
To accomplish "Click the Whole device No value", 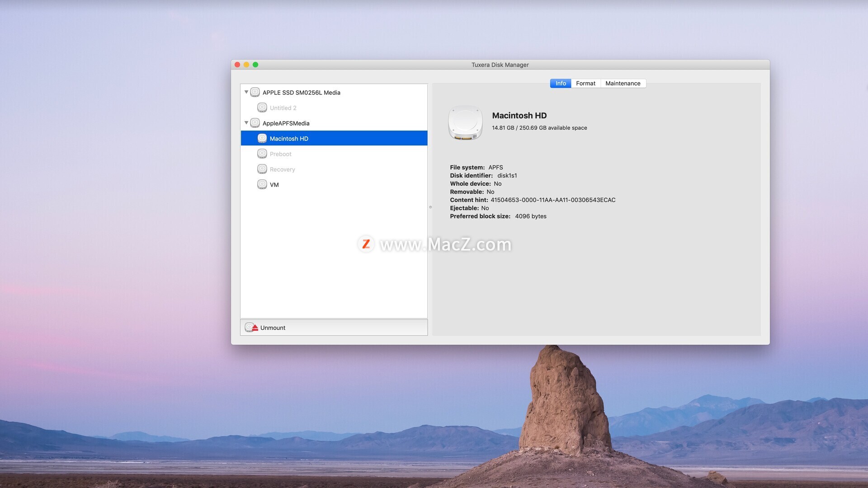I will tap(498, 183).
